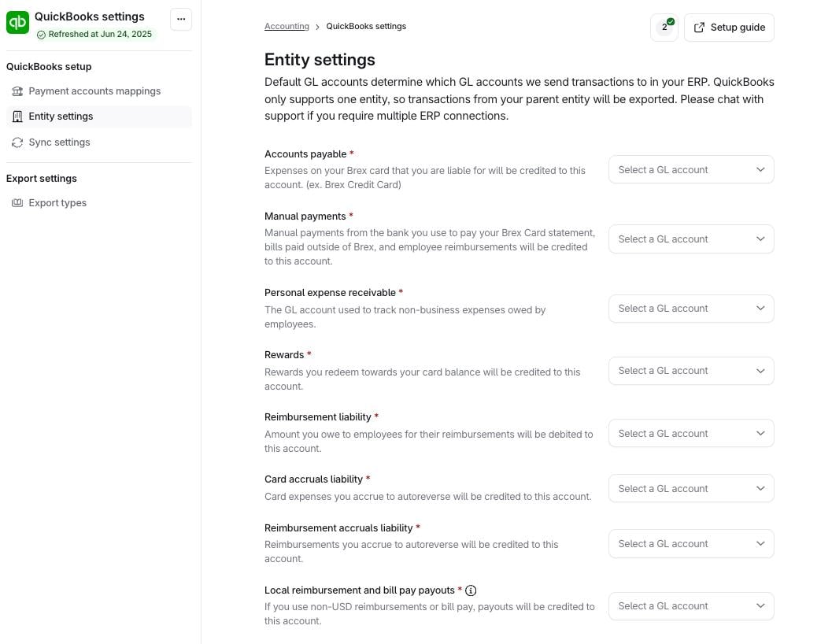
Task: Click the QuickBooks logo icon
Action: pos(17,23)
